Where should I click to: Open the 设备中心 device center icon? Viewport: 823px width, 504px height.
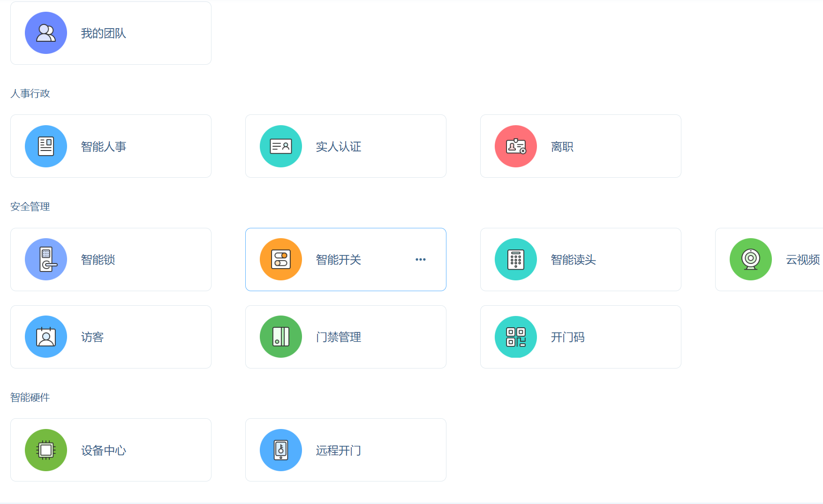click(45, 450)
